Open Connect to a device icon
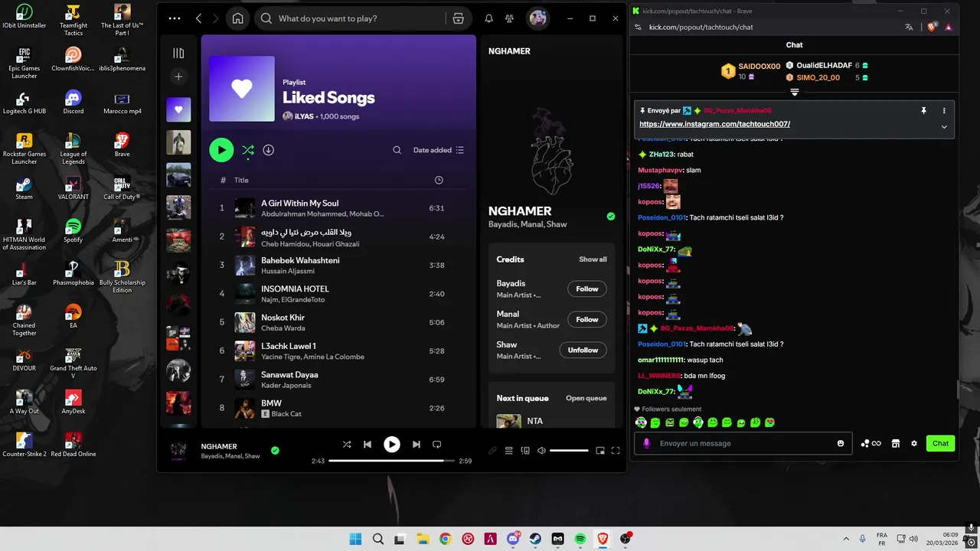The image size is (980, 551). point(525,451)
